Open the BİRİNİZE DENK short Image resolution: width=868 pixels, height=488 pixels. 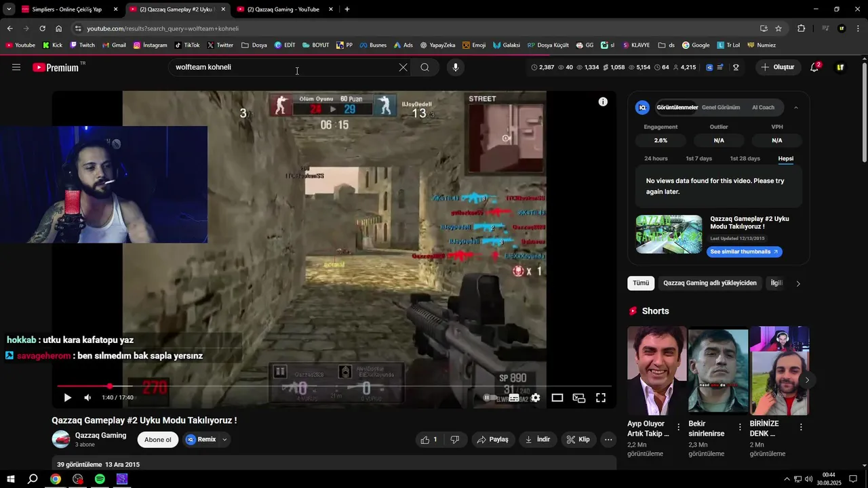pyautogui.click(x=779, y=371)
